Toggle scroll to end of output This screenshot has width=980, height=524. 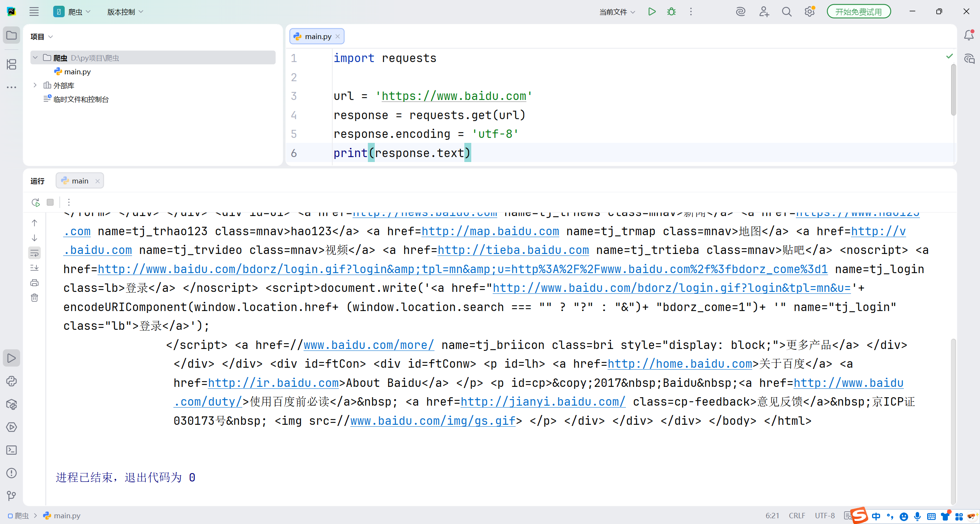[x=34, y=268]
